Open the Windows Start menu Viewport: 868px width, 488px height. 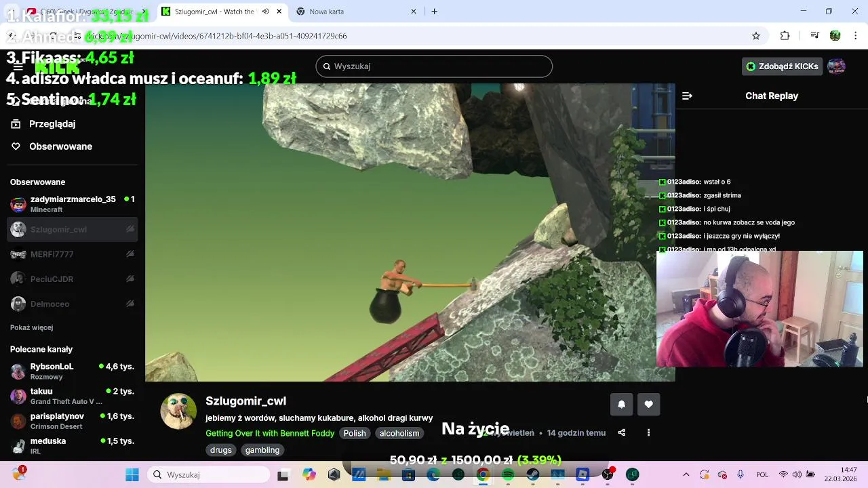pos(132,474)
